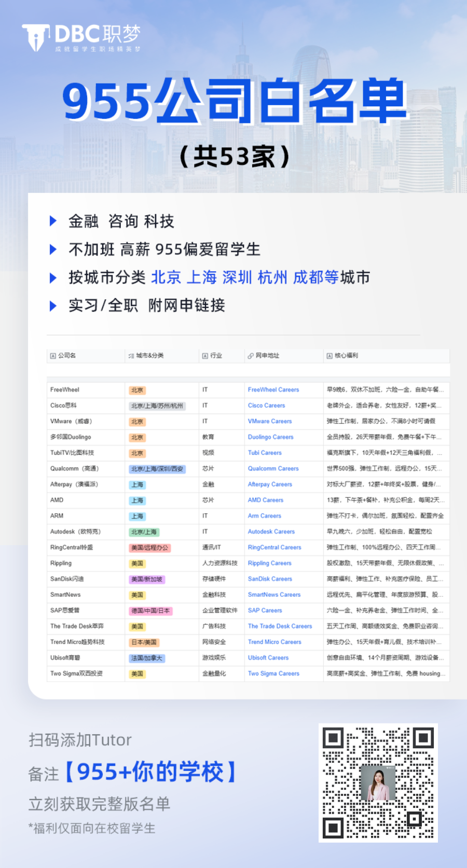Select the 公司名 column header

click(86, 356)
